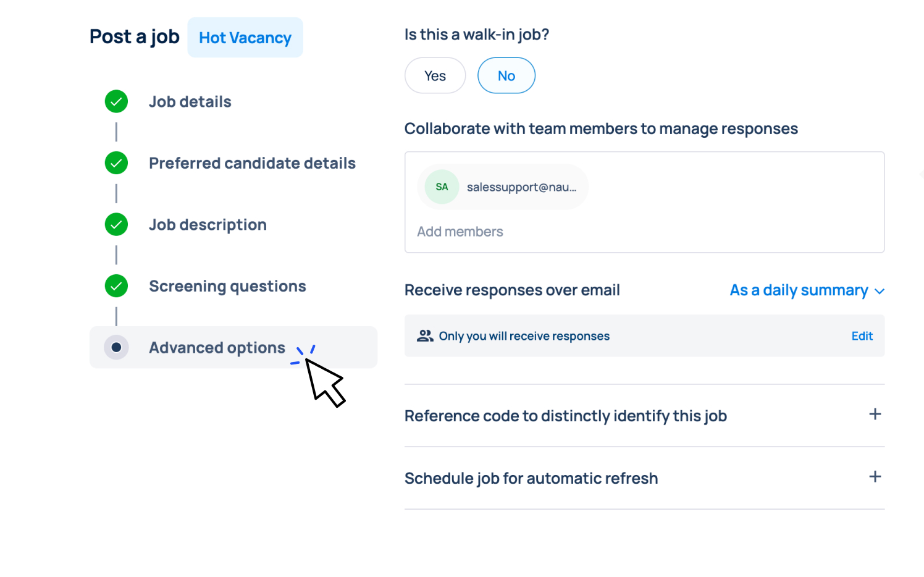Click the green checkmark beside Job details
924x577 pixels.
[116, 101]
